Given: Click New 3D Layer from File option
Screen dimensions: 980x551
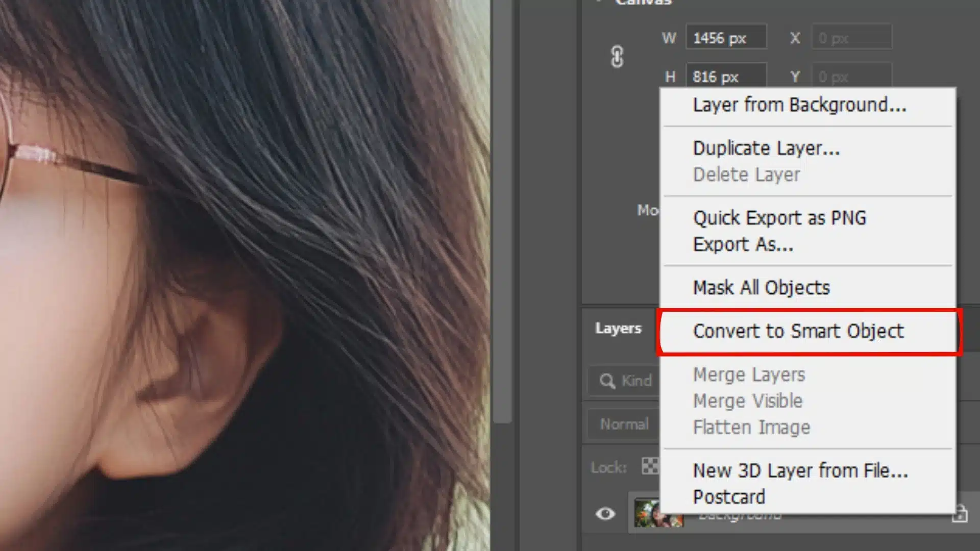Looking at the screenshot, I should [800, 471].
